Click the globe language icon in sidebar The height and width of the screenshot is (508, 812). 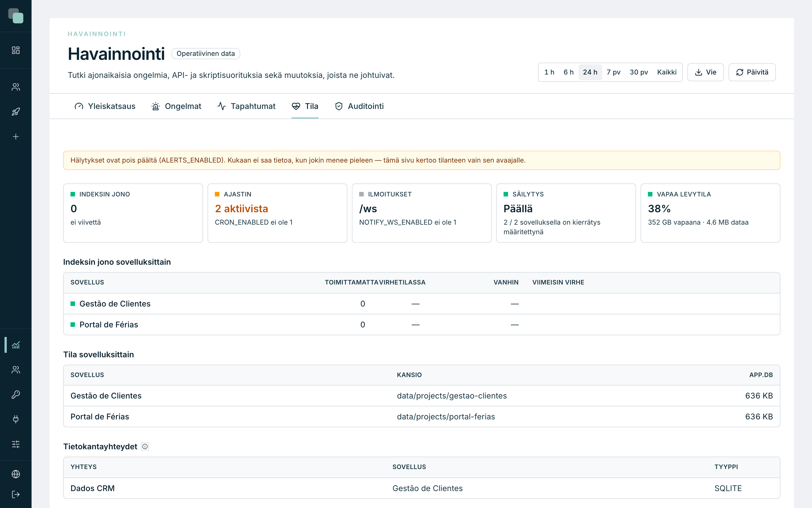(x=16, y=474)
